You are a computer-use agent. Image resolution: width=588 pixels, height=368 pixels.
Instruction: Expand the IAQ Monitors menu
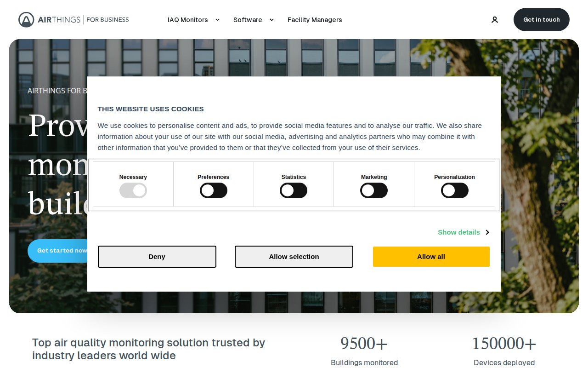188,20
